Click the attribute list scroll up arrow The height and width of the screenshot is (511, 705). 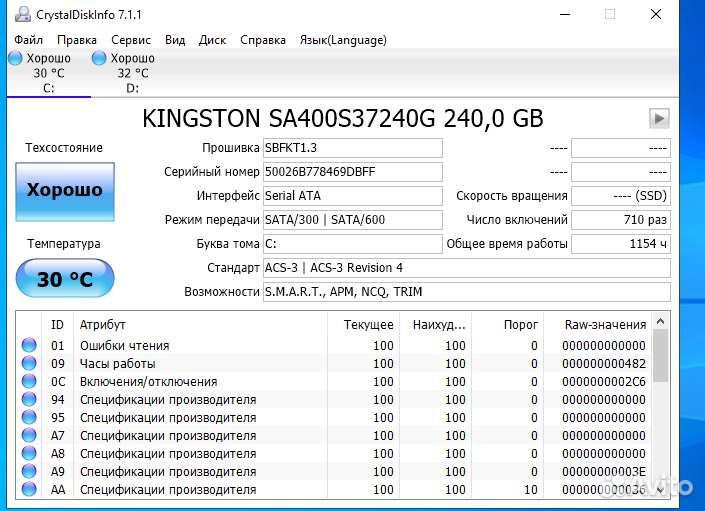[x=660, y=321]
